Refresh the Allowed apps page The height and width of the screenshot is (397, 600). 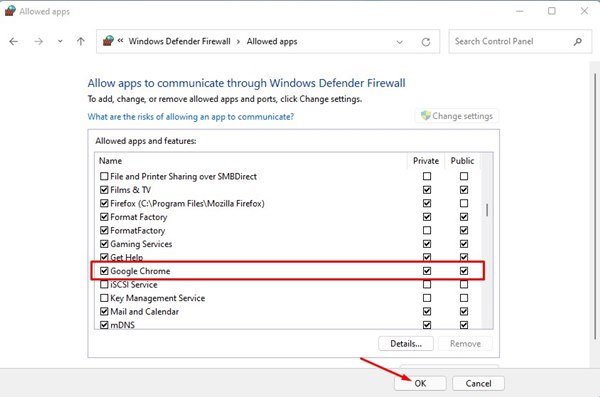(426, 42)
